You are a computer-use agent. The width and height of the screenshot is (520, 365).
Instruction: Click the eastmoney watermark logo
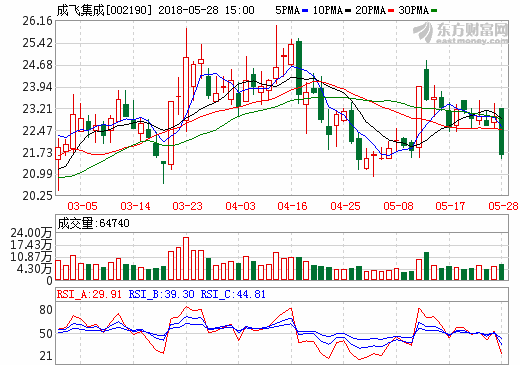pos(461,33)
